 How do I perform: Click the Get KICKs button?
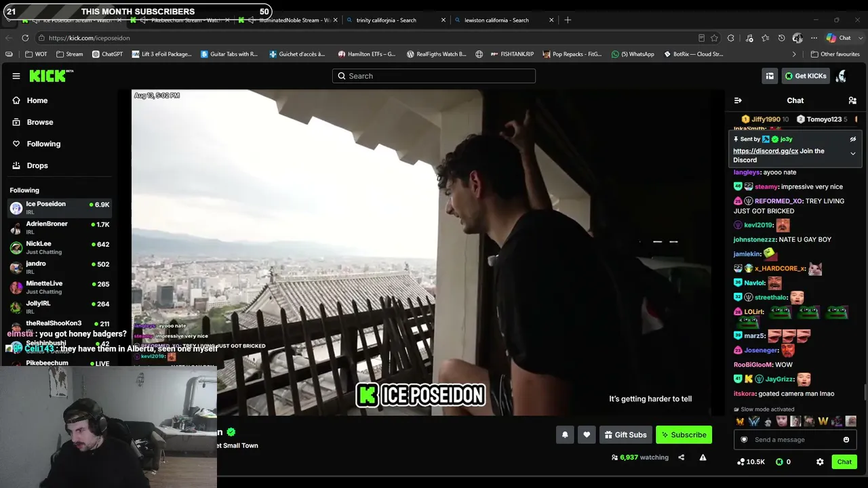[x=806, y=76]
